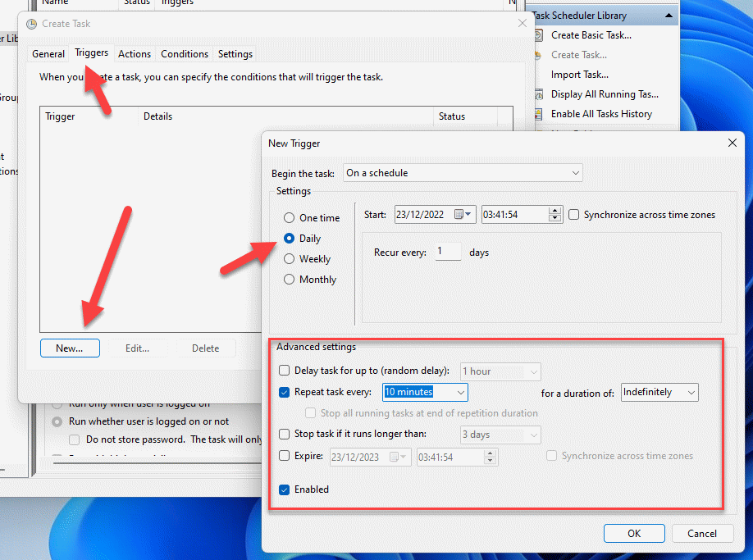753x560 pixels.
Task: Close the New Trigger dialog
Action: pyautogui.click(x=732, y=143)
